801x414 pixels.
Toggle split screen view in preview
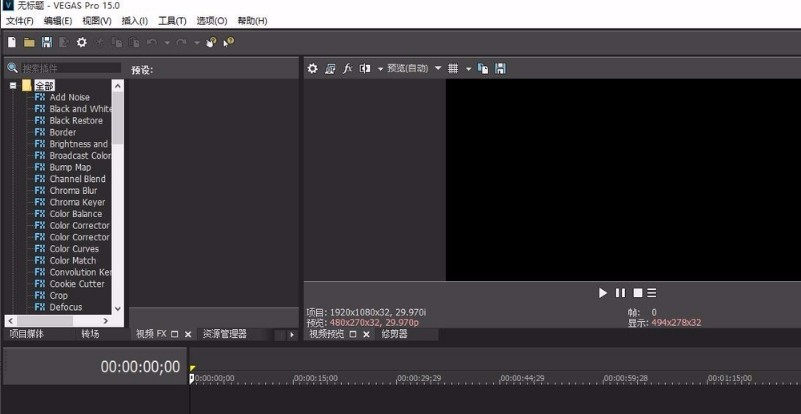tap(365, 68)
